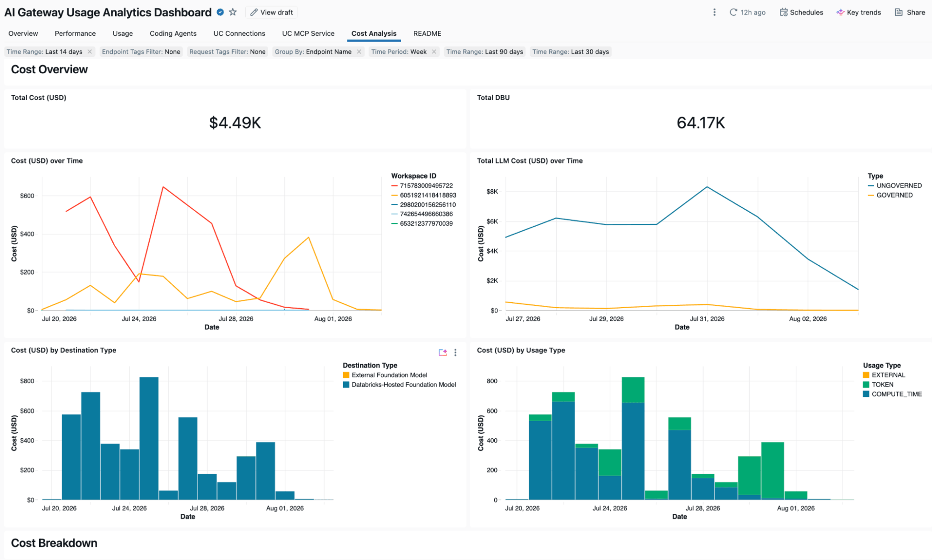Open kebab menu of Destination Type chart
This screenshot has height=560, width=932.
(x=456, y=353)
